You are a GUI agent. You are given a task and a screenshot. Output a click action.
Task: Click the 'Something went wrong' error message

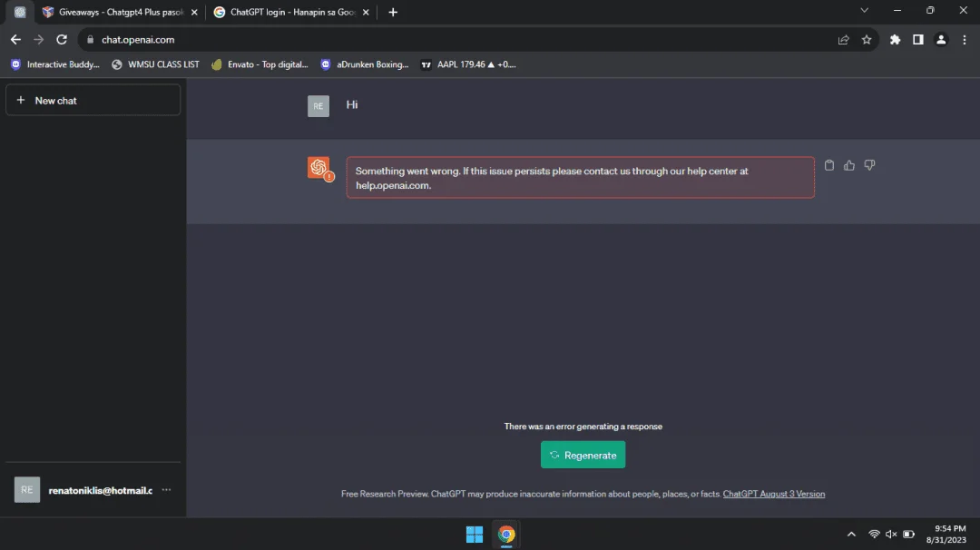(580, 178)
